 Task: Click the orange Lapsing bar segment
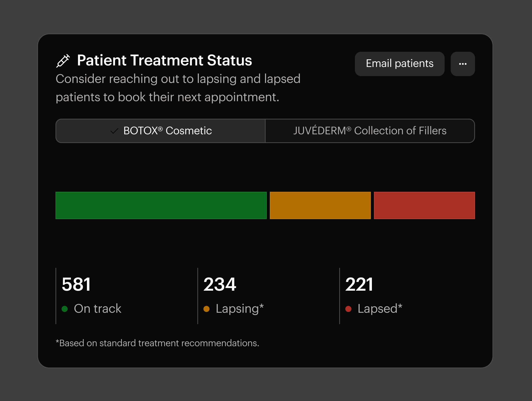320,205
